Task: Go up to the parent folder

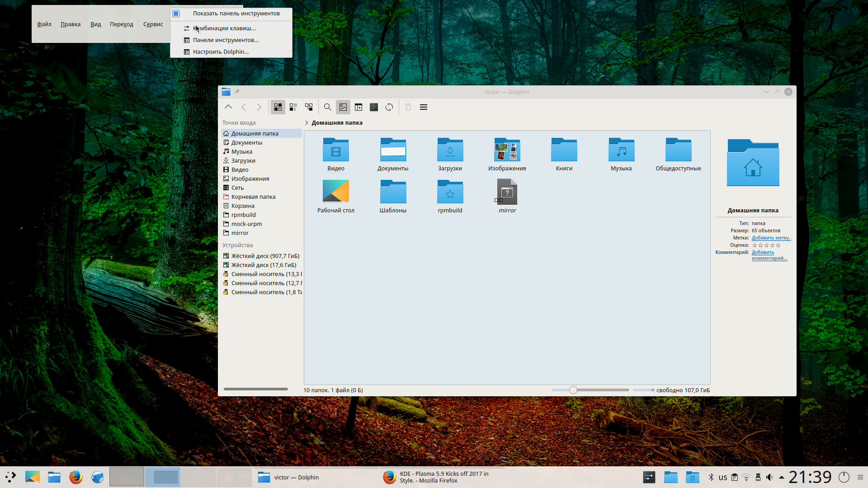Action: pos(228,107)
